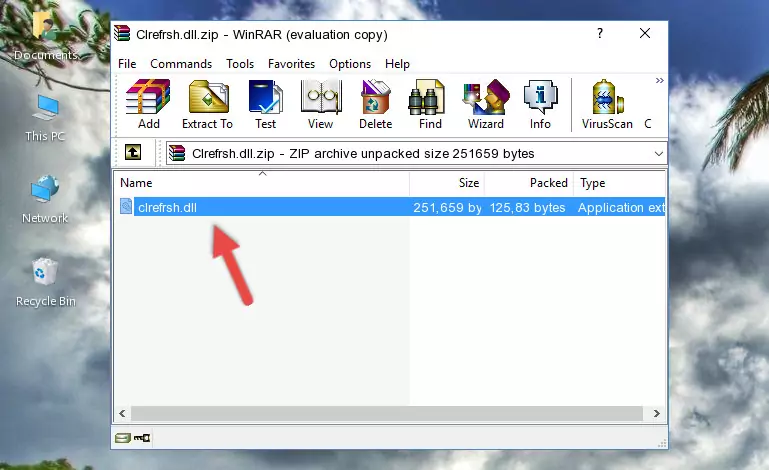The image size is (769, 470).
Task: Expand hidden toolbar buttons chevron
Action: (660, 80)
